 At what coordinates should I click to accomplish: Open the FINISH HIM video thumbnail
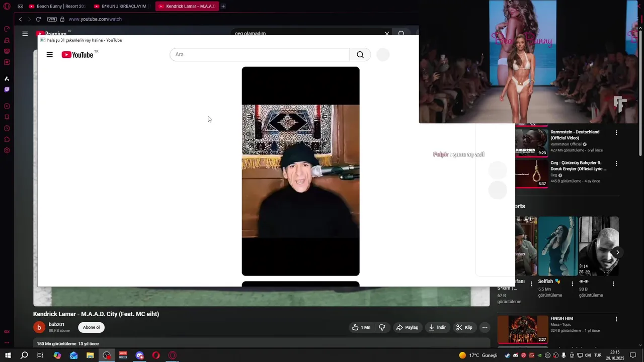pos(523,329)
